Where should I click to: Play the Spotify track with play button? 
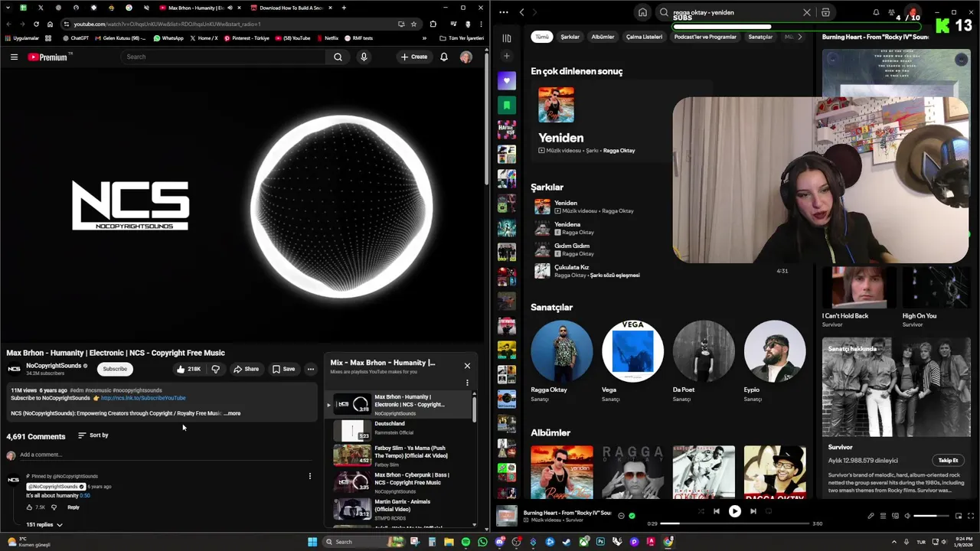(x=734, y=511)
